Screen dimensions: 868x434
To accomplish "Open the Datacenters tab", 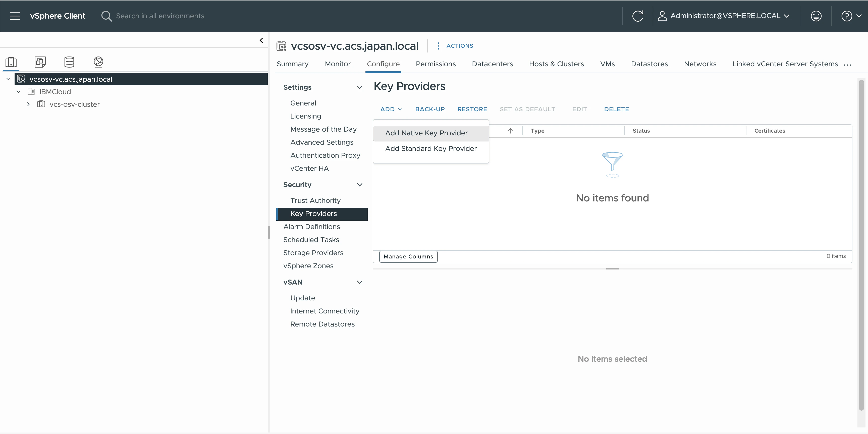I will [492, 64].
